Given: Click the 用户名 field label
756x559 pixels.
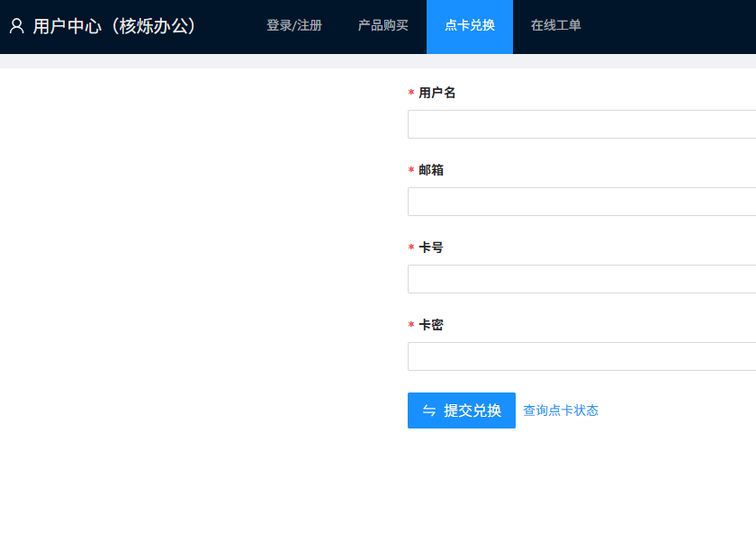Looking at the screenshot, I should 436,93.
